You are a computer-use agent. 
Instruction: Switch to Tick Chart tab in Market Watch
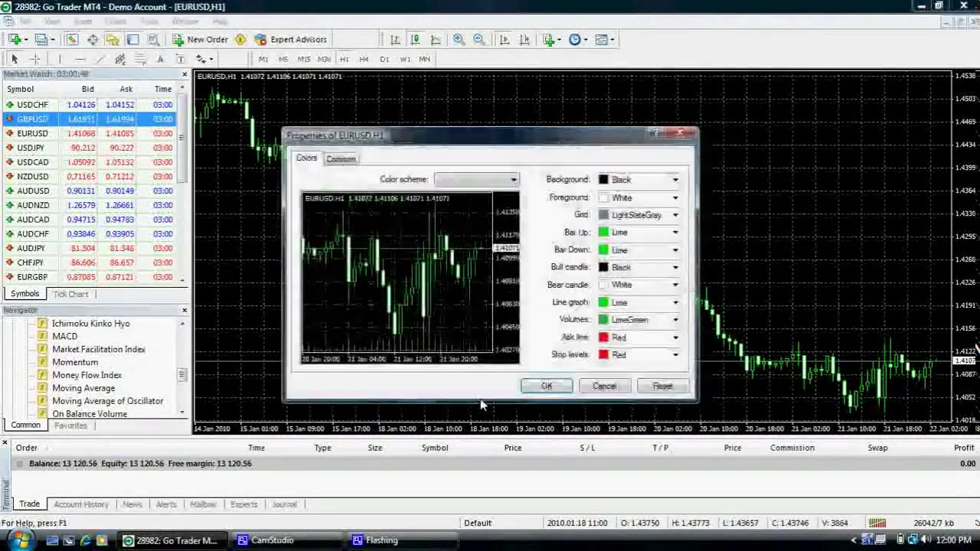click(70, 294)
